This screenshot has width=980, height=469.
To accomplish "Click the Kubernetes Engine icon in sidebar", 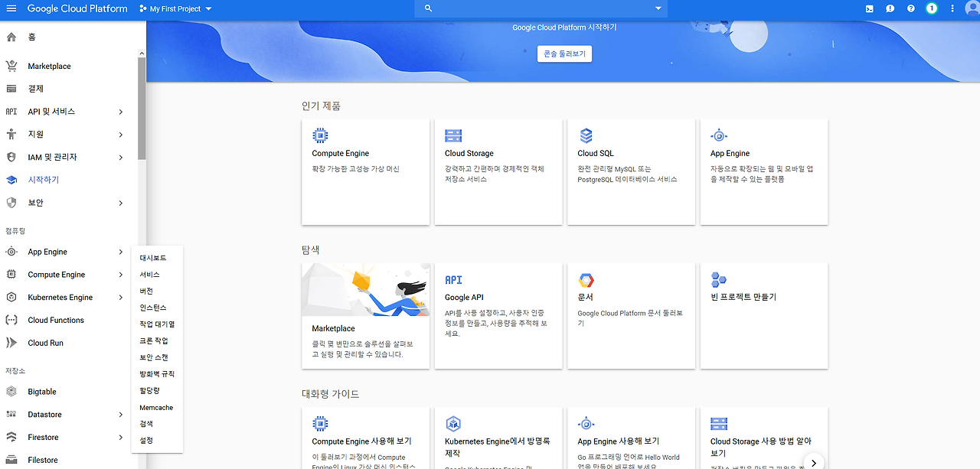I will [x=11, y=298].
